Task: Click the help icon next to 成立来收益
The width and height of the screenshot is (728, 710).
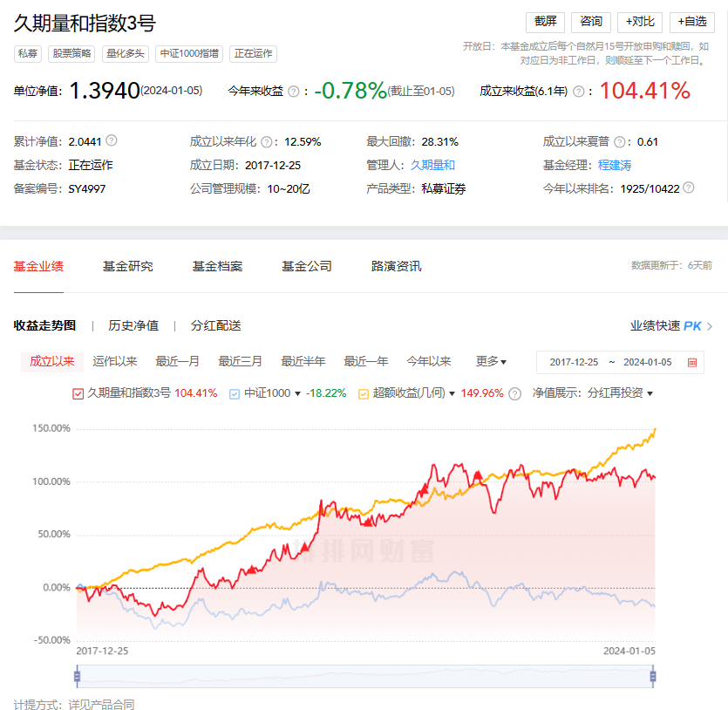Action: click(x=579, y=92)
